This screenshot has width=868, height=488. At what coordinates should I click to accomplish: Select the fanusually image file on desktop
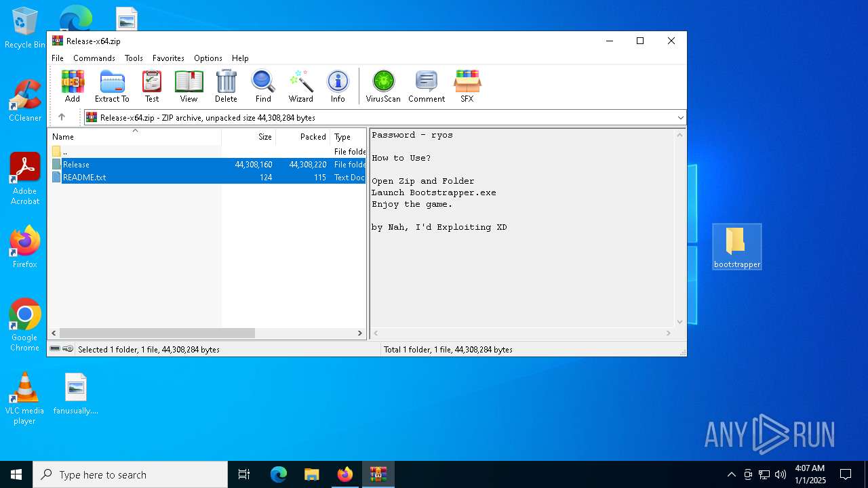click(76, 394)
